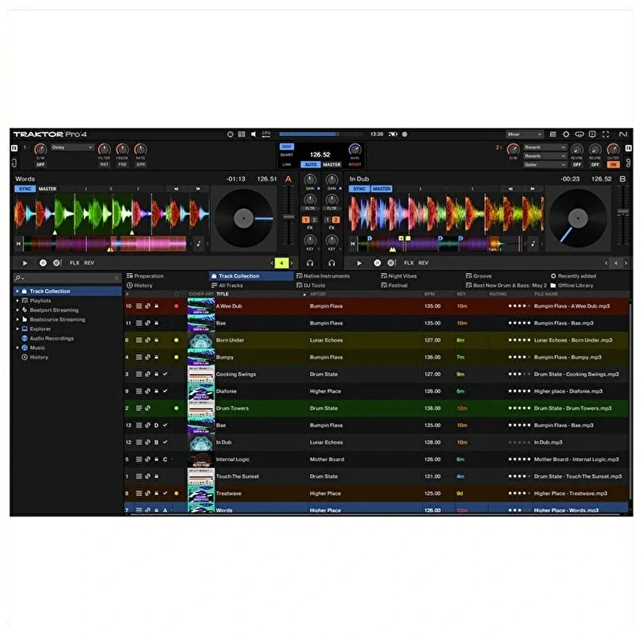Viewport: 644px width, 644px height.
Task: Open the preferences gear icon
Action: [566, 135]
